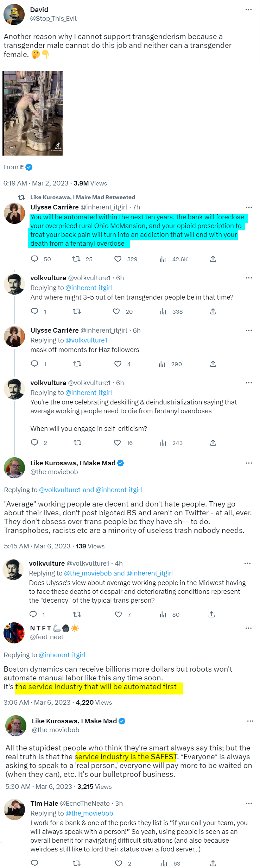The image size is (260, 868).
Task: Like Tim Hale's reply about the bank
Action: tap(119, 863)
